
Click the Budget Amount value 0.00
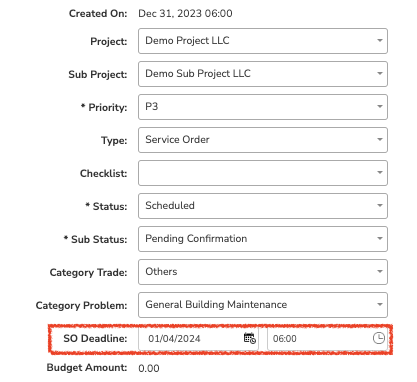(x=149, y=368)
